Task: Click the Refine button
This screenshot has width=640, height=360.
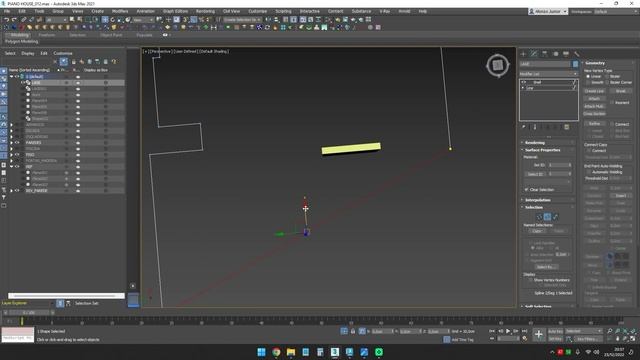Action: 594,124
